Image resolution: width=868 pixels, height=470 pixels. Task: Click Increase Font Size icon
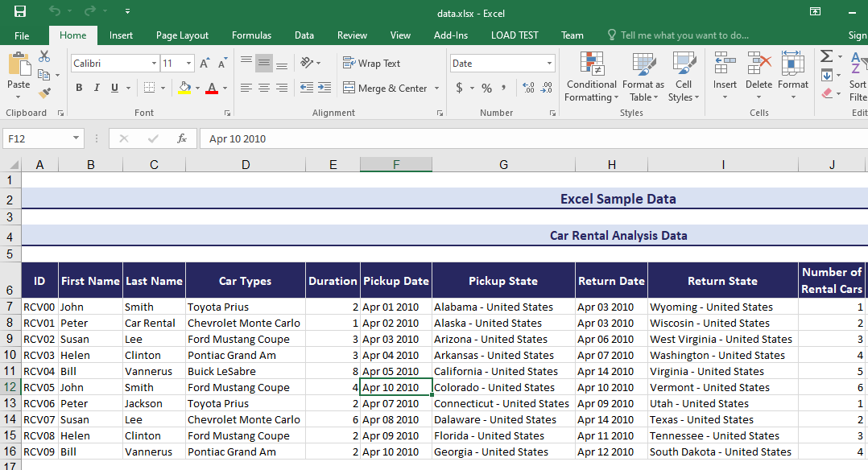(x=205, y=64)
